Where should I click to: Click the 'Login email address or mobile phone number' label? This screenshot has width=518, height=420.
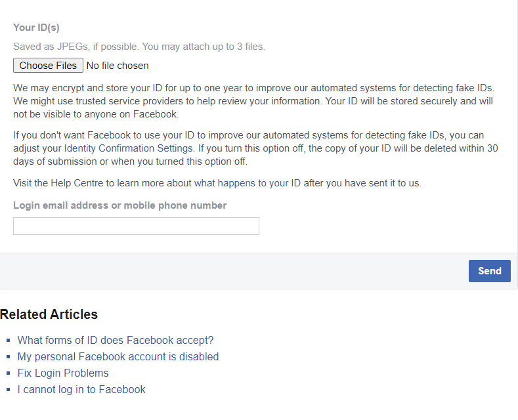pos(120,205)
